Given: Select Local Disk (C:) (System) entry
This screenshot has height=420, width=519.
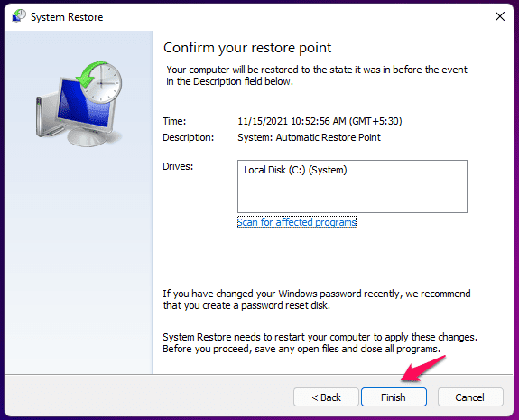Looking at the screenshot, I should pos(295,170).
